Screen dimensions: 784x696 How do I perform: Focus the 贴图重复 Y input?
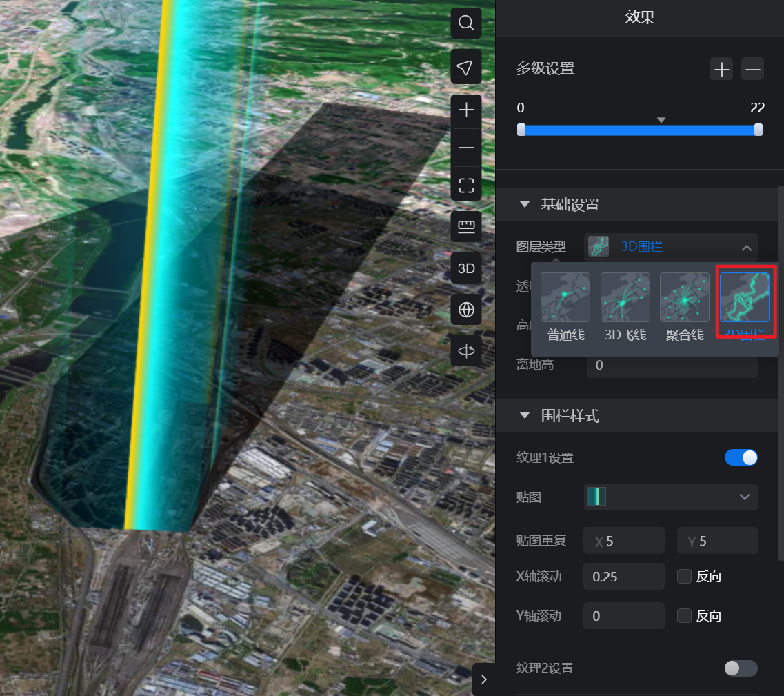[x=718, y=541]
